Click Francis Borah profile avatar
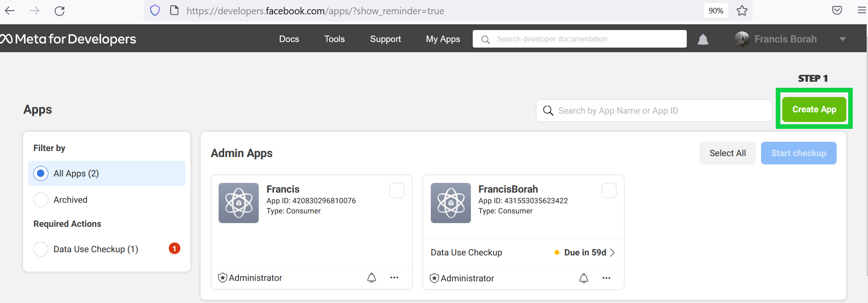868x303 pixels. [x=742, y=39]
